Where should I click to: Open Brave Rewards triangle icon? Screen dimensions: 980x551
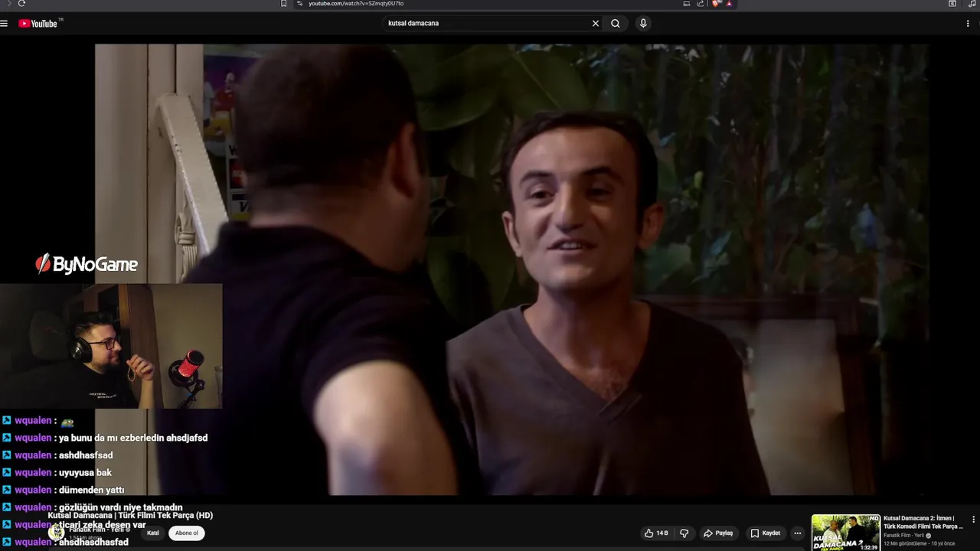(729, 4)
